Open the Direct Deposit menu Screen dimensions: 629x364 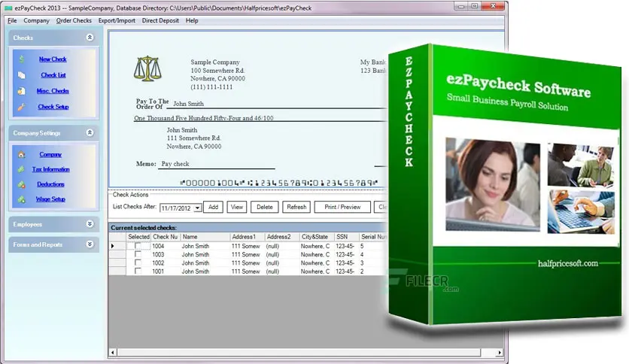pos(160,20)
